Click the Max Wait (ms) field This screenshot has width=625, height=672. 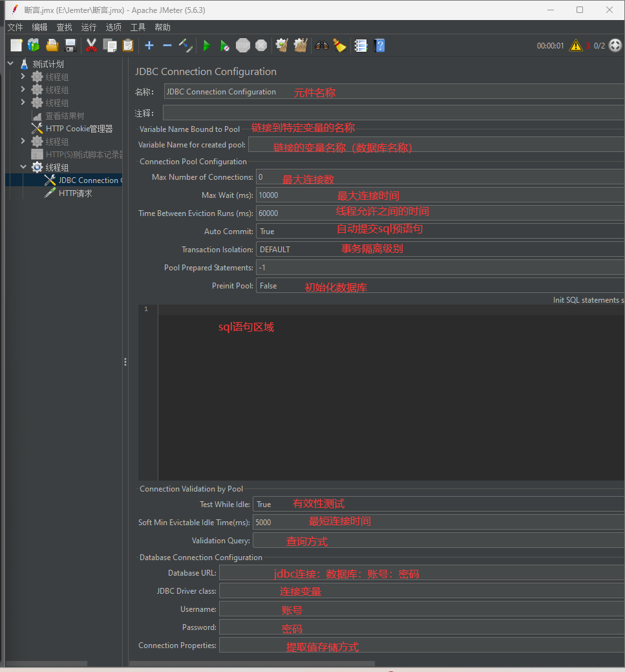click(x=440, y=195)
